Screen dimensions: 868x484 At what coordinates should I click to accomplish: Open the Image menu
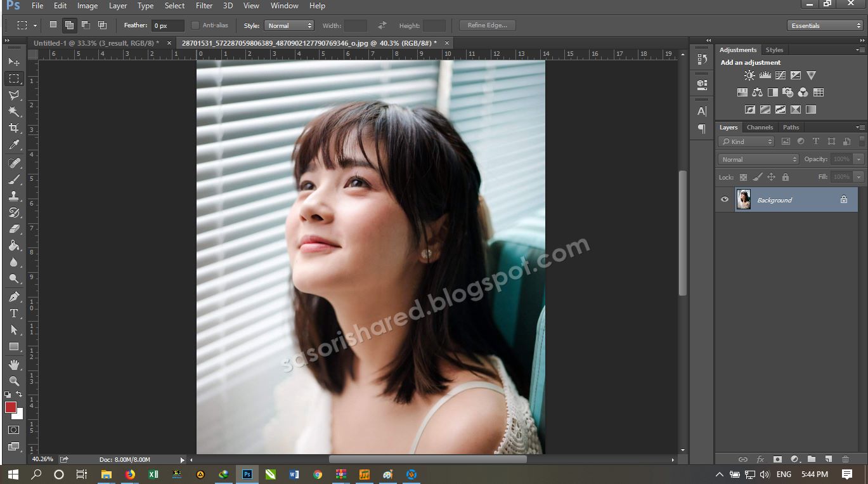[x=87, y=6]
